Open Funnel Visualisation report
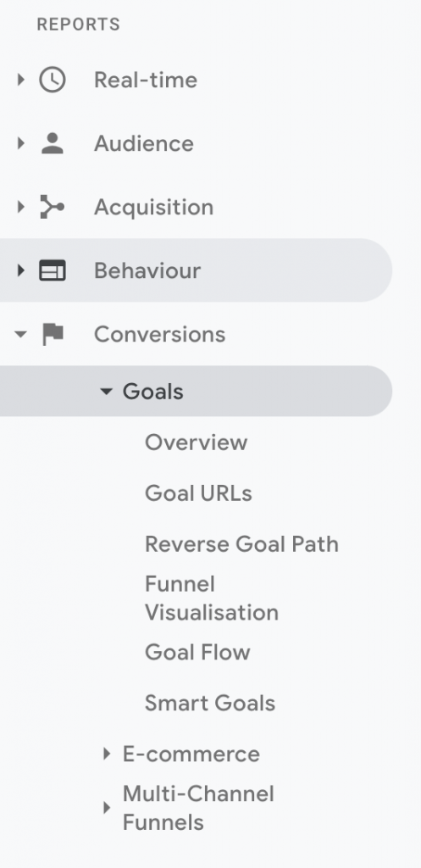The image size is (421, 868). (211, 598)
